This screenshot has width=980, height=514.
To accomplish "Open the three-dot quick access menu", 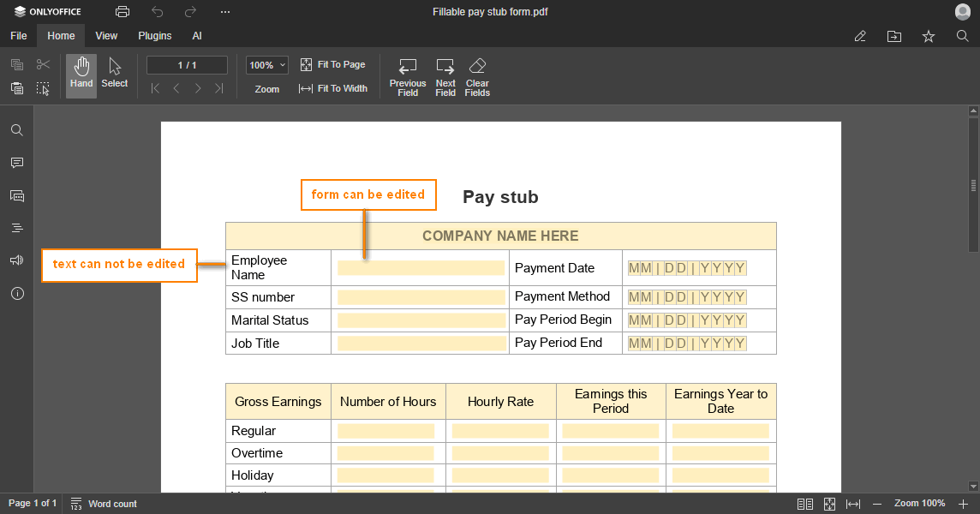I will tap(225, 12).
